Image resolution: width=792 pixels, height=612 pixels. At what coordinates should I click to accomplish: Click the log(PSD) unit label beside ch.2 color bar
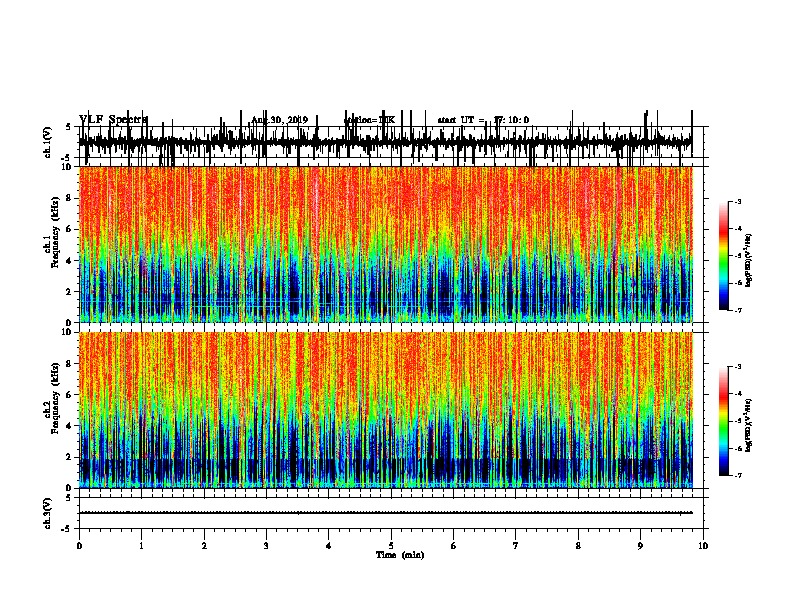click(748, 426)
